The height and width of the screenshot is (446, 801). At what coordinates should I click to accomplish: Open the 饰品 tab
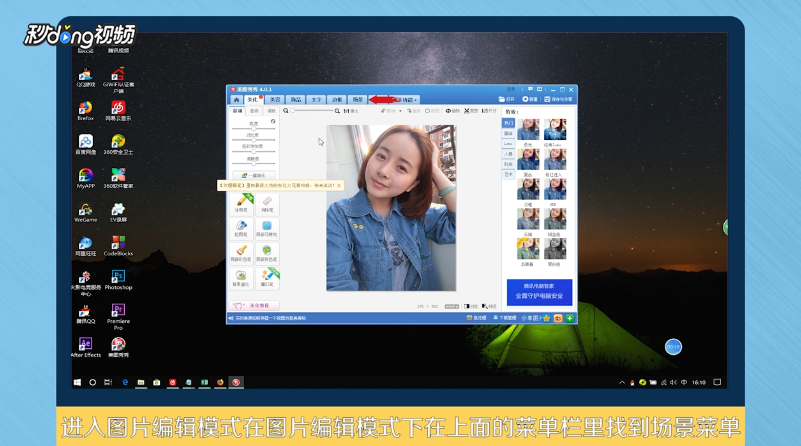pos(295,100)
